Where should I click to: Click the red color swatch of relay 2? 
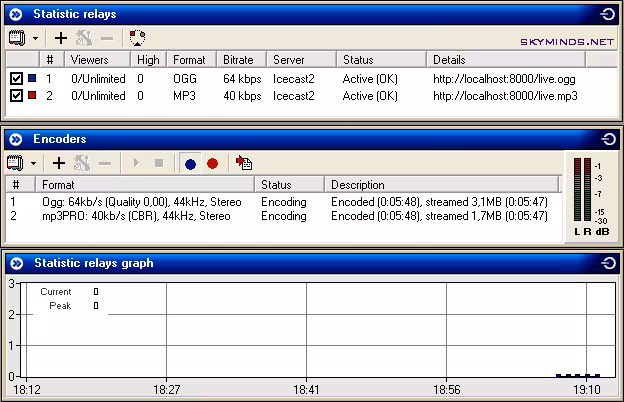(x=32, y=95)
